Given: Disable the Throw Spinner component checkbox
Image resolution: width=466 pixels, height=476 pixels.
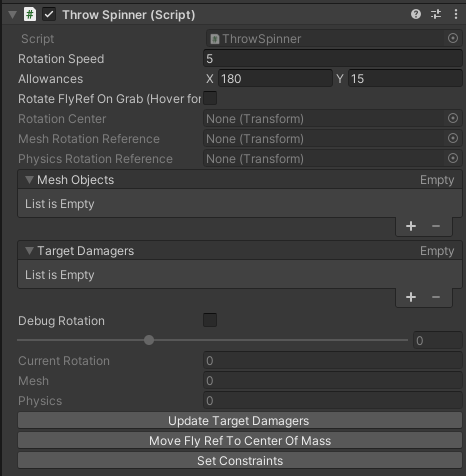Looking at the screenshot, I should point(49,14).
